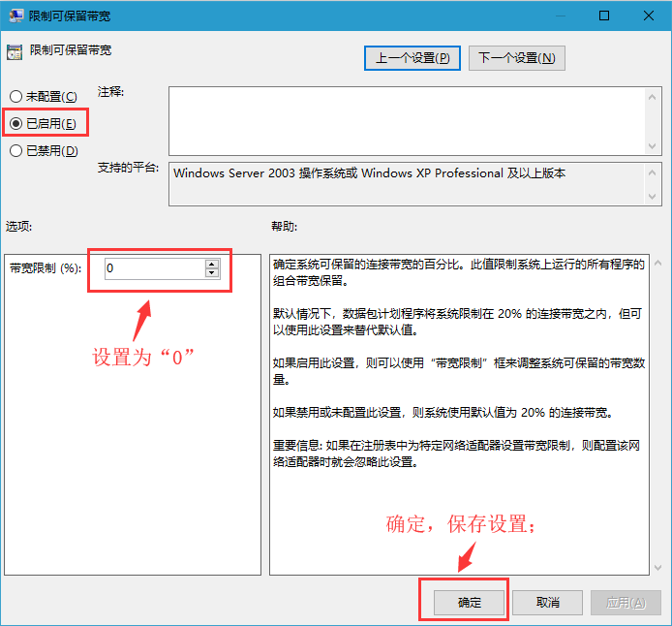Click the policy icon in title bar
This screenshot has height=626, width=672.
click(x=15, y=16)
